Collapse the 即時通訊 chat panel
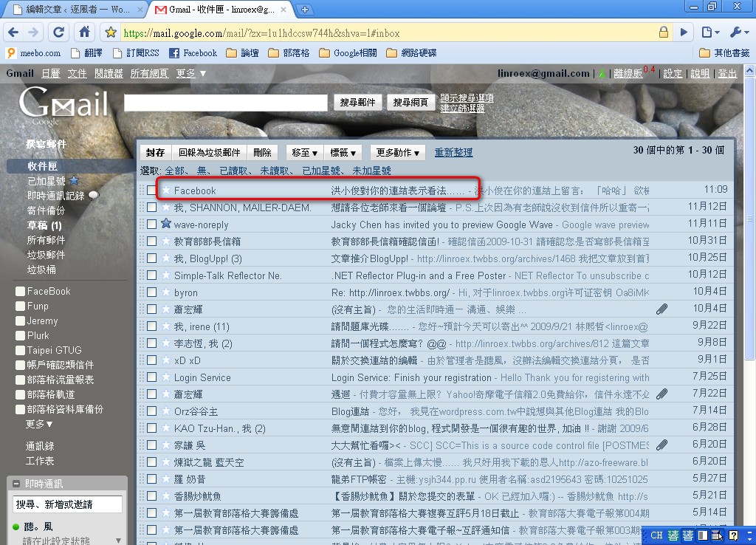Screen dimensions: 756x545 16,483
